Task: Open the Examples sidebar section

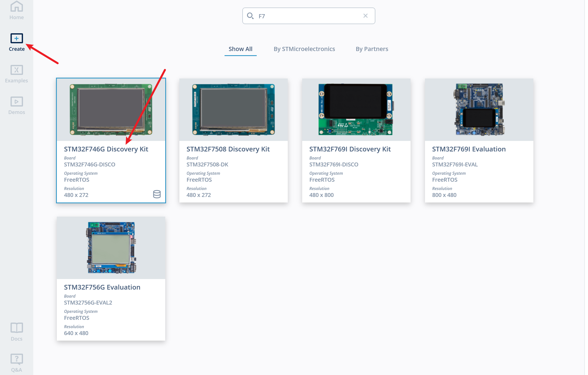Action: (17, 70)
